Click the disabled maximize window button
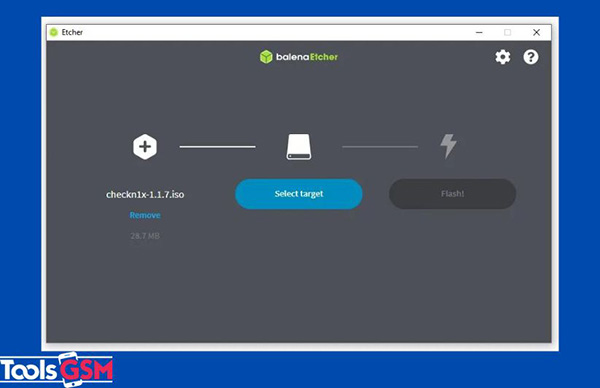 pyautogui.click(x=507, y=33)
